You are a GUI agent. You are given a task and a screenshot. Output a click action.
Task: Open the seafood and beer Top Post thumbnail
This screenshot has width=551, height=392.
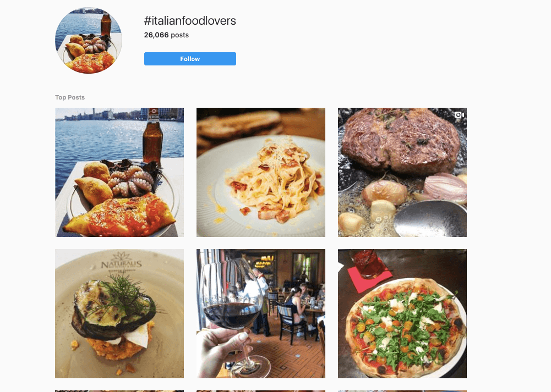pos(119,172)
